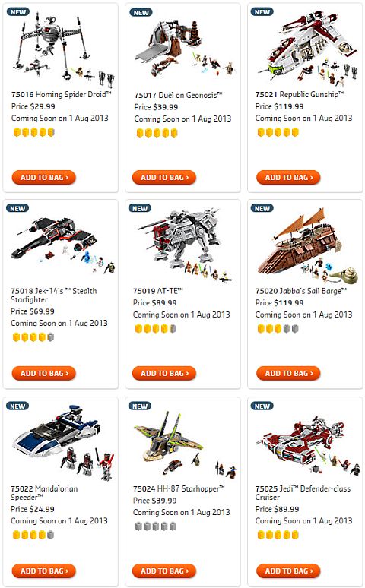Open the 75020 Jabba's Sail Barge title link
Image resolution: width=365 pixels, height=588 pixels.
pyautogui.click(x=301, y=291)
